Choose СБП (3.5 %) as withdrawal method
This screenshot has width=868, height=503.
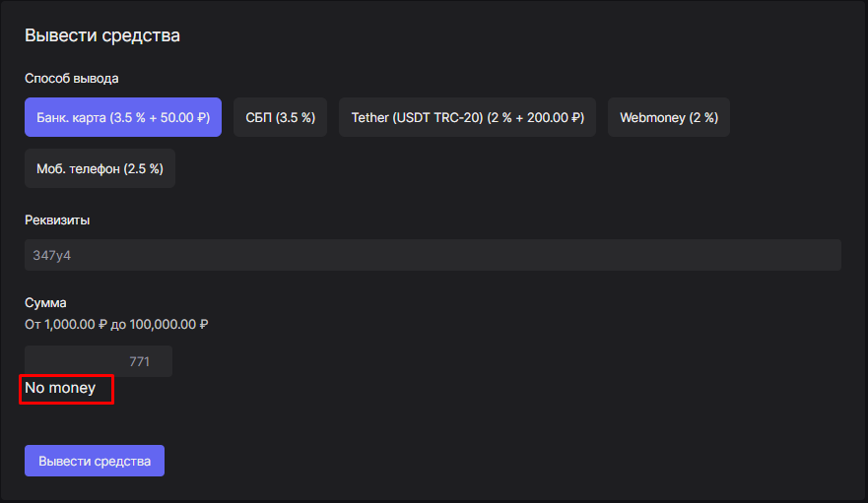(280, 118)
